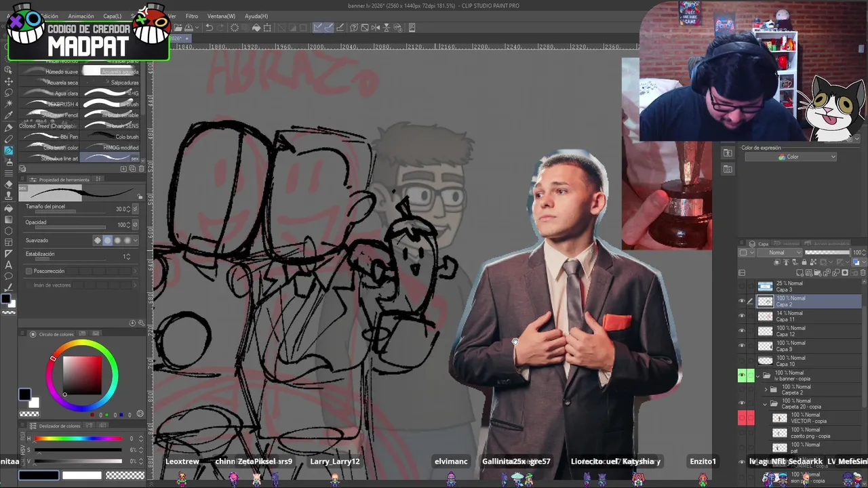Select the Balloon tool
The width and height of the screenshot is (868, 488).
9,277
